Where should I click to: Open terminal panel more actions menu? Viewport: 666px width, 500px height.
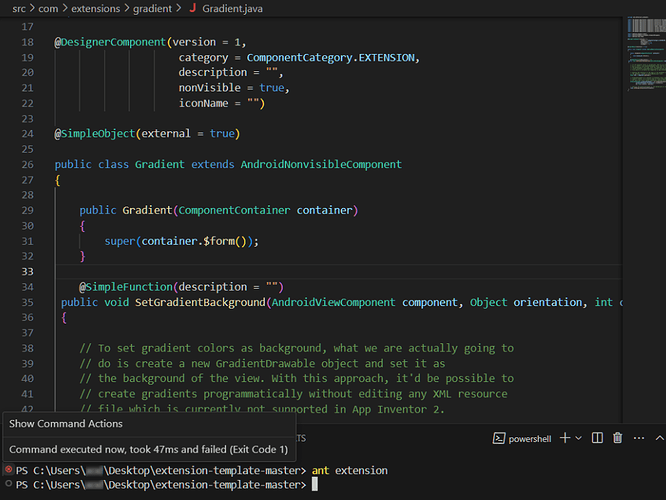click(639, 438)
